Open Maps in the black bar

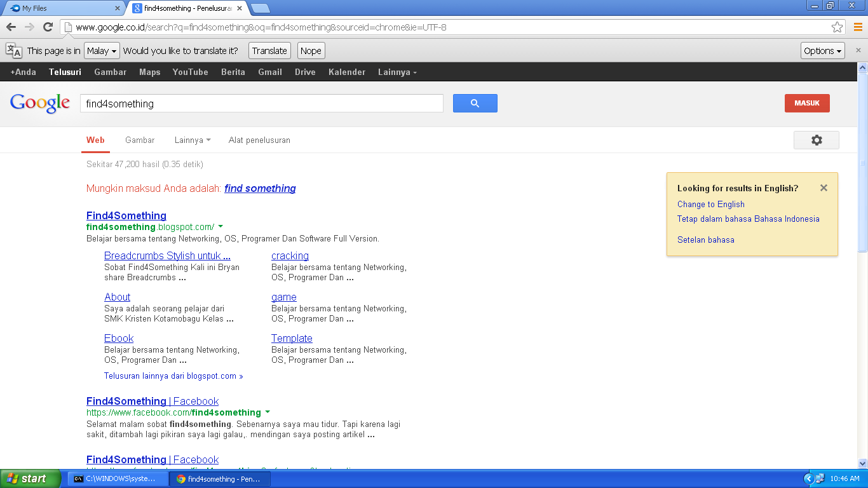150,72
